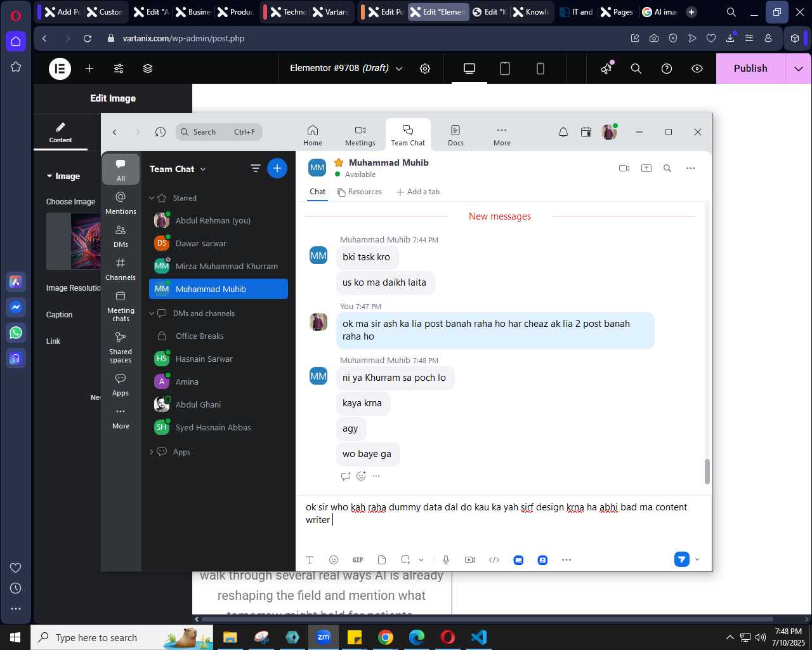Switch to mobile responsive view
Screen dimensions: 812x650
point(540,69)
